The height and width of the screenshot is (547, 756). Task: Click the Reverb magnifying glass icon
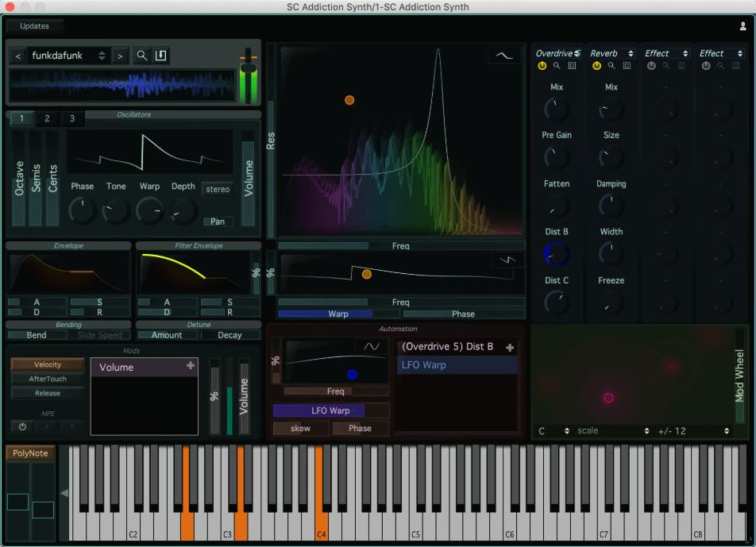pos(610,66)
